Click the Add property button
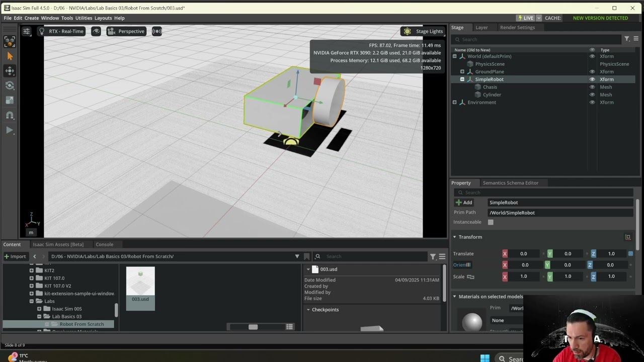The width and height of the screenshot is (644, 362). (464, 203)
